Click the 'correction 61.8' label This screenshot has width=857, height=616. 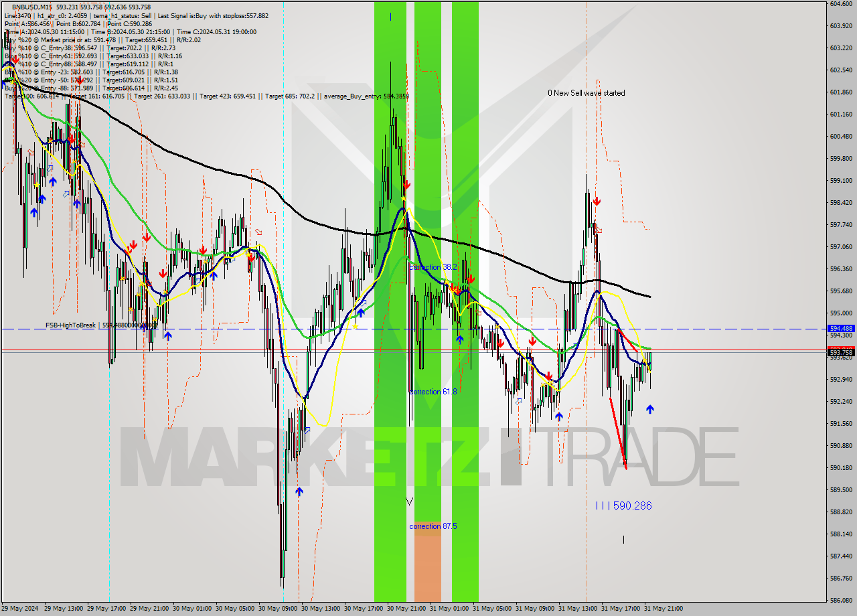pos(433,391)
